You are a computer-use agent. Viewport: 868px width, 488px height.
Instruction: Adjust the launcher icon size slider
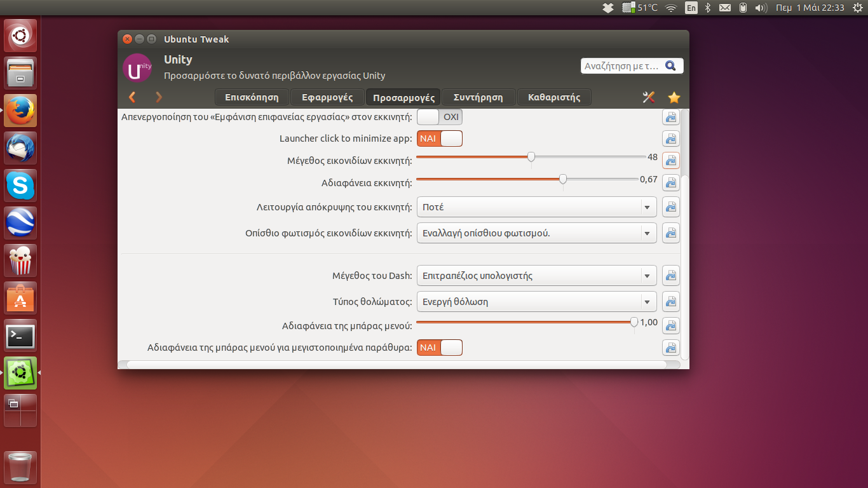click(531, 157)
